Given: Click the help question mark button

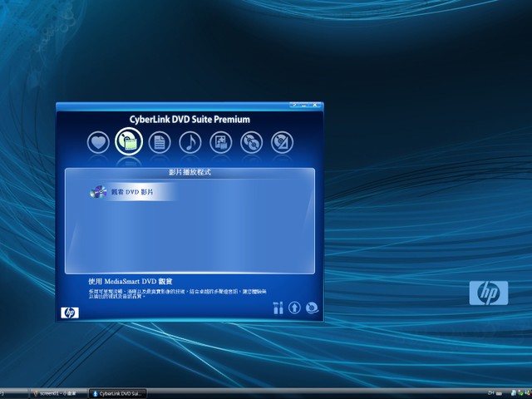Looking at the screenshot, I should point(294,105).
